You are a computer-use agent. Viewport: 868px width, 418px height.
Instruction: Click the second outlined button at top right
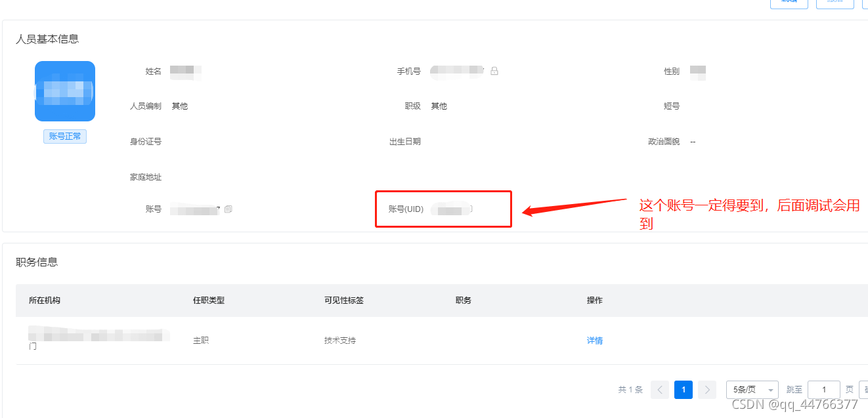coord(835,3)
